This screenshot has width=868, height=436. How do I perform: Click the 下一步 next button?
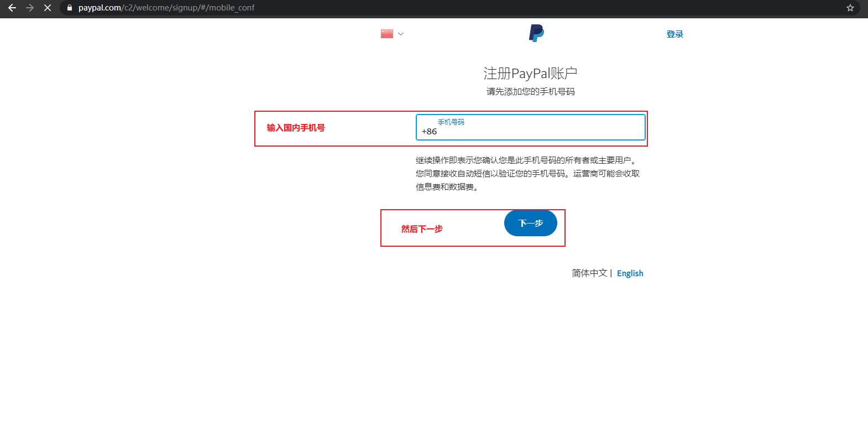(531, 223)
